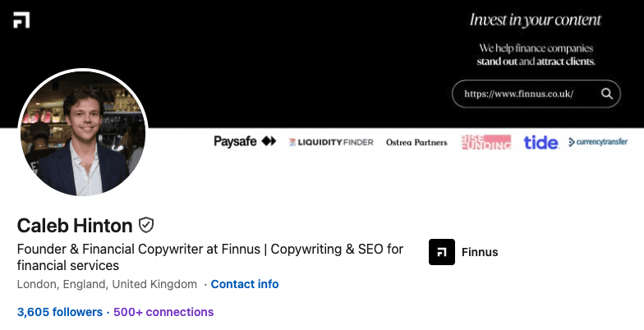Click the Paysafe logo
Viewport: 644px width, 330px height.
tap(245, 142)
